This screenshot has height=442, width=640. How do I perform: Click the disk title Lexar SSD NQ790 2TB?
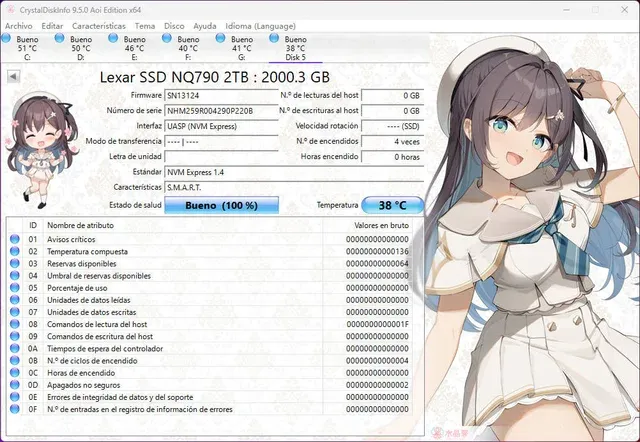coord(215,77)
